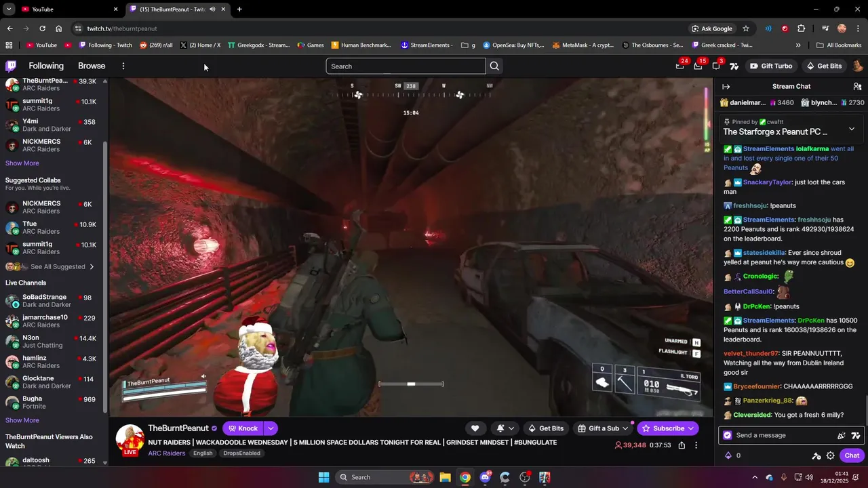Open notifications inbox with 15 badge
This screenshot has width=868, height=488.
(x=698, y=66)
